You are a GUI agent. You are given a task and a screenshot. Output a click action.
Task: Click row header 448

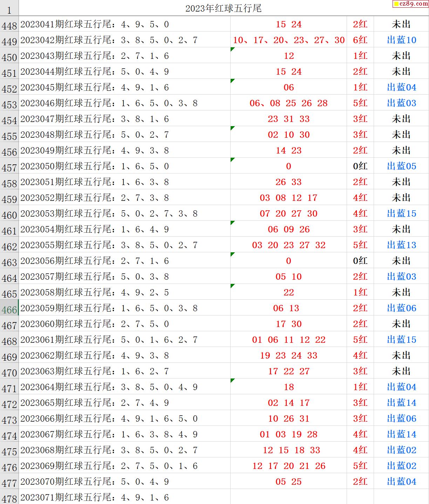(9, 26)
